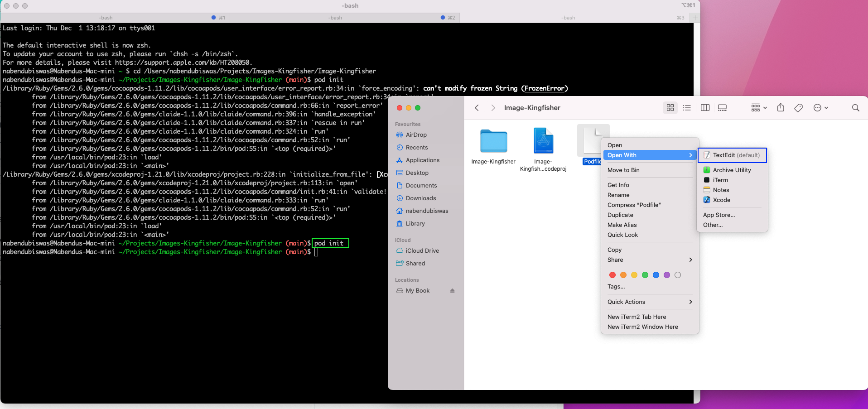
Task: Apply the yellow tag color
Action: point(634,275)
